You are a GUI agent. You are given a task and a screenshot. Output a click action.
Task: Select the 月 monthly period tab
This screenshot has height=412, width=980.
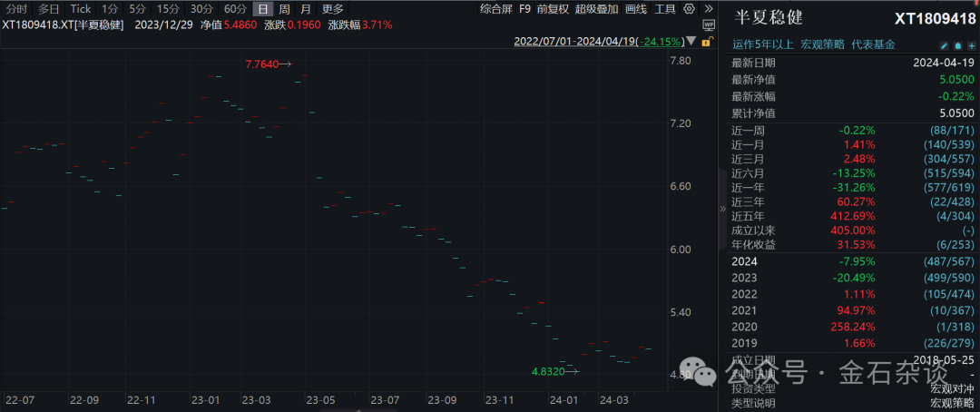[x=305, y=9]
